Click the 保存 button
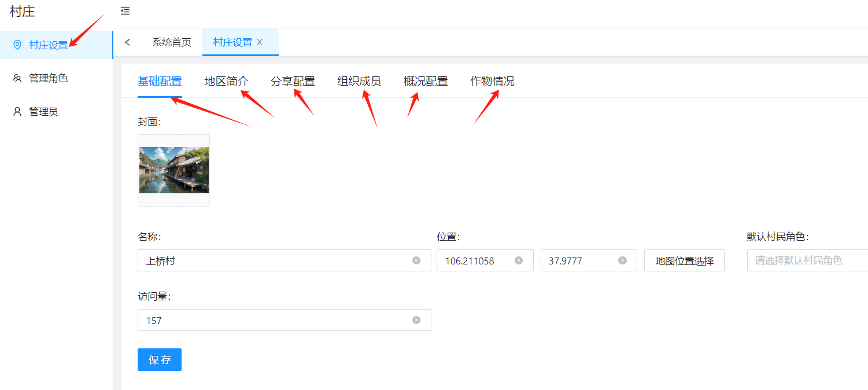The image size is (868, 390). tap(160, 360)
